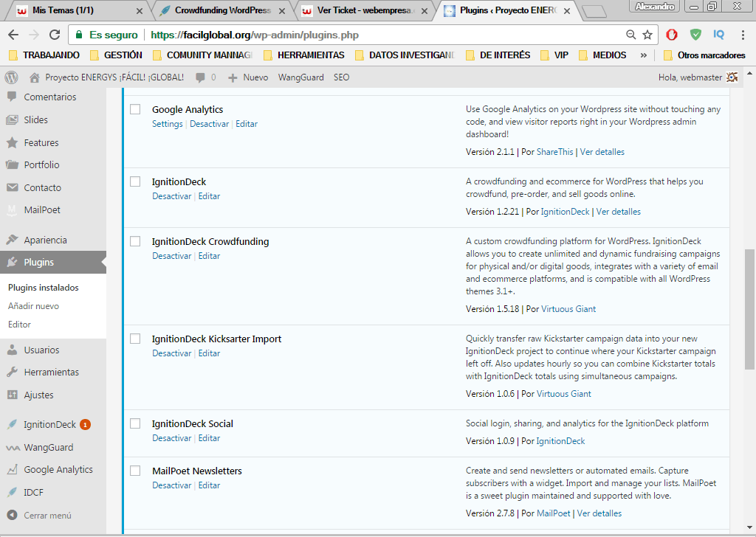The width and height of the screenshot is (756, 537).
Task: Select the IgnitionDeck Crowdfunding checkbox
Action: [136, 241]
